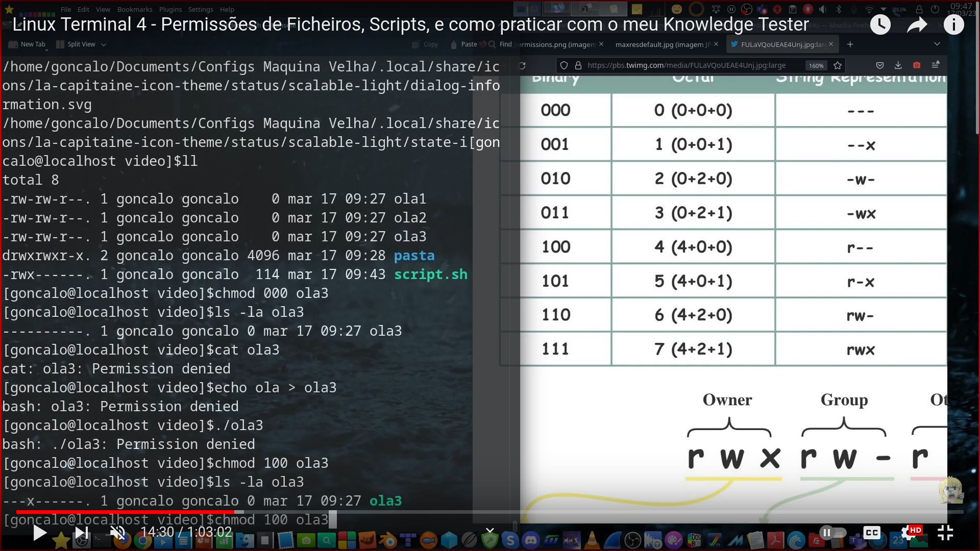Click the pbs.twimg.com URL address field
Image resolution: width=980 pixels, height=551 pixels.
(x=687, y=65)
